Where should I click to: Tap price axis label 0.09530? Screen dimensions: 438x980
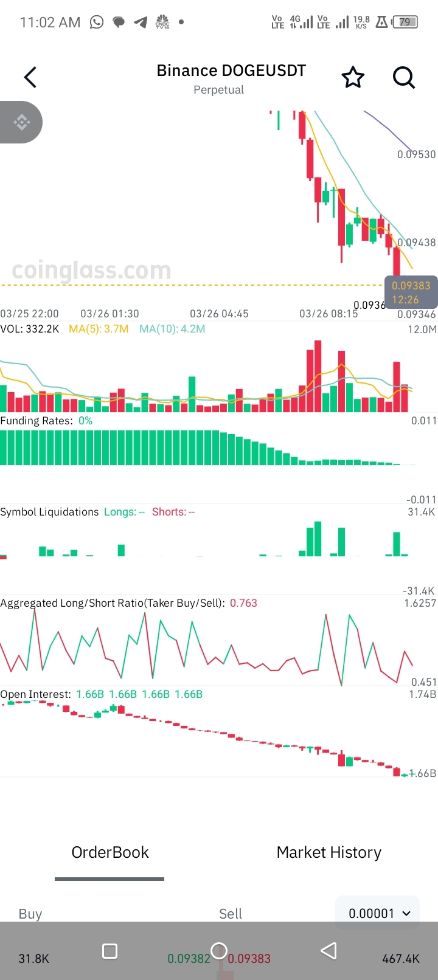click(x=417, y=154)
